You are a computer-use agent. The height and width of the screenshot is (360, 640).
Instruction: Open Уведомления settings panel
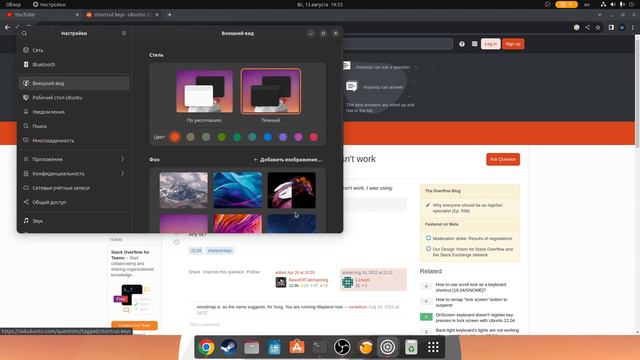click(74, 112)
